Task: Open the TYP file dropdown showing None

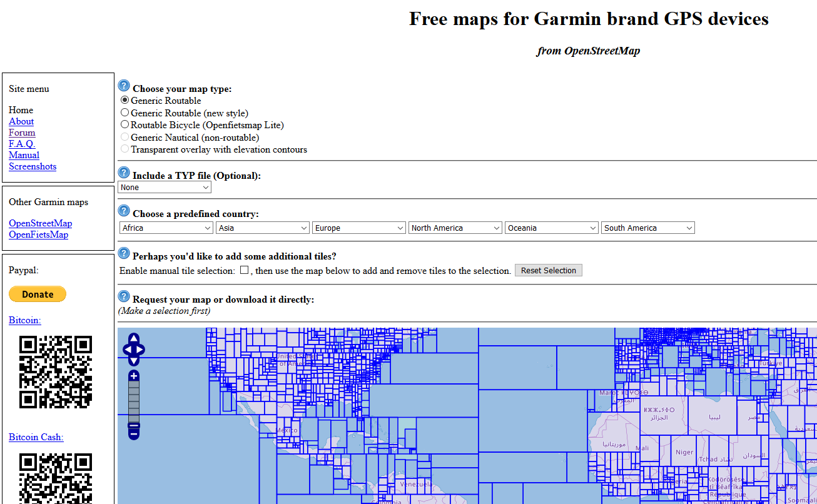Action: coord(165,188)
